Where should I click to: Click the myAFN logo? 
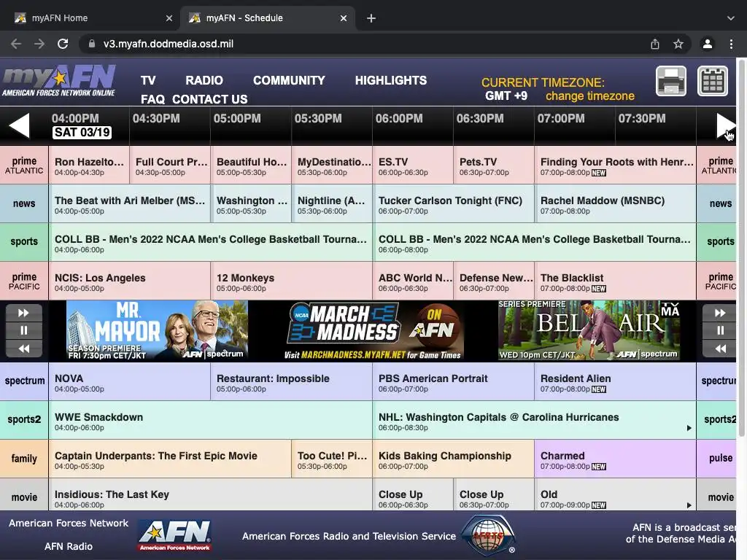click(x=58, y=81)
